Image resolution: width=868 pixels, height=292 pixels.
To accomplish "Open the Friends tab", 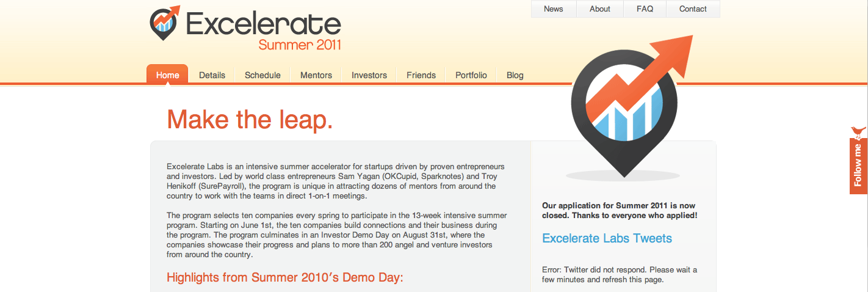I will [421, 75].
